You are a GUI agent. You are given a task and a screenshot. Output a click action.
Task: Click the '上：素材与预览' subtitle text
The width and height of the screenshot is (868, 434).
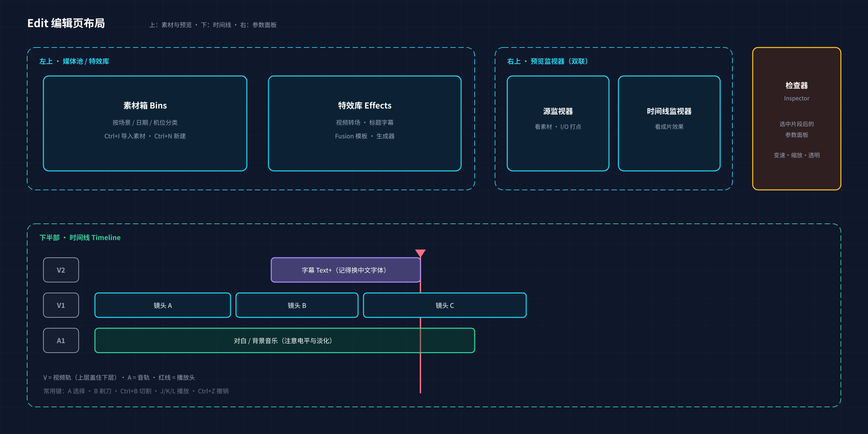(x=171, y=25)
